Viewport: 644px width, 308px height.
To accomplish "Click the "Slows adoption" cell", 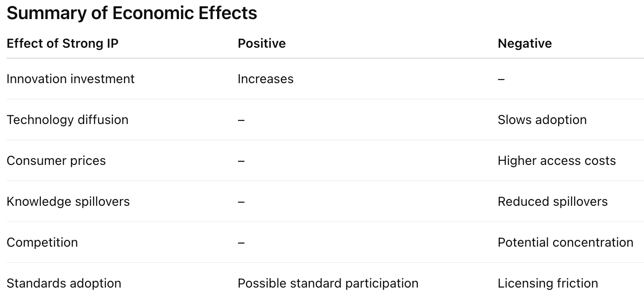I will (x=542, y=120).
